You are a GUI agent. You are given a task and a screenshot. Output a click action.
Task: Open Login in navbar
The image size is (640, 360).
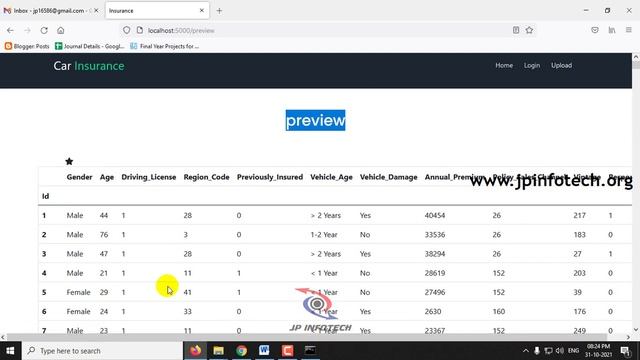pos(532,65)
